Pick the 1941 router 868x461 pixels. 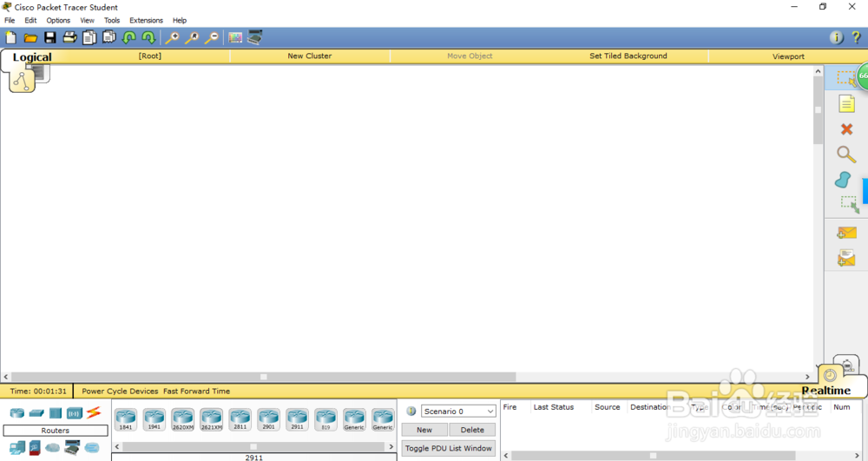tap(154, 419)
